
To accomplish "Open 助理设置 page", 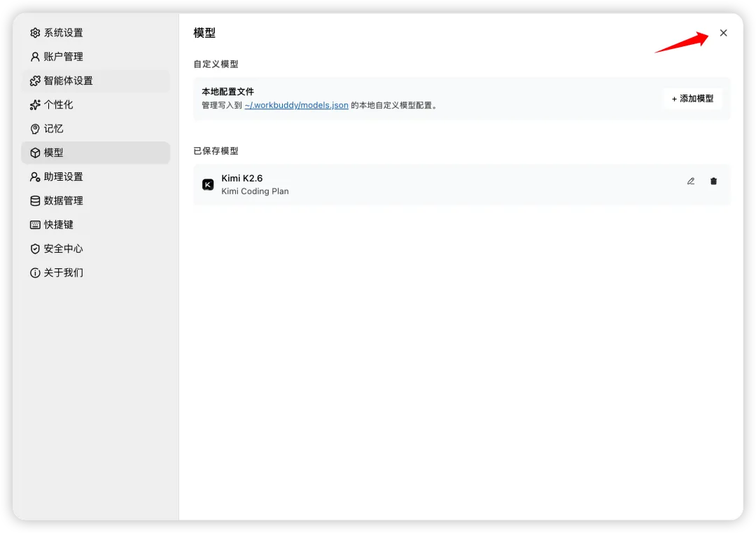I will [95, 177].
